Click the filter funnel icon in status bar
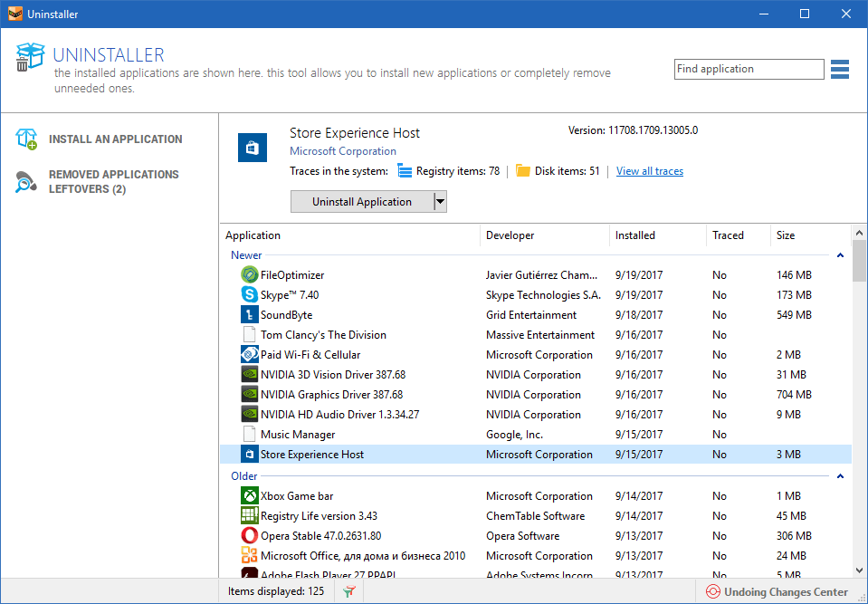The height and width of the screenshot is (604, 868). (348, 591)
